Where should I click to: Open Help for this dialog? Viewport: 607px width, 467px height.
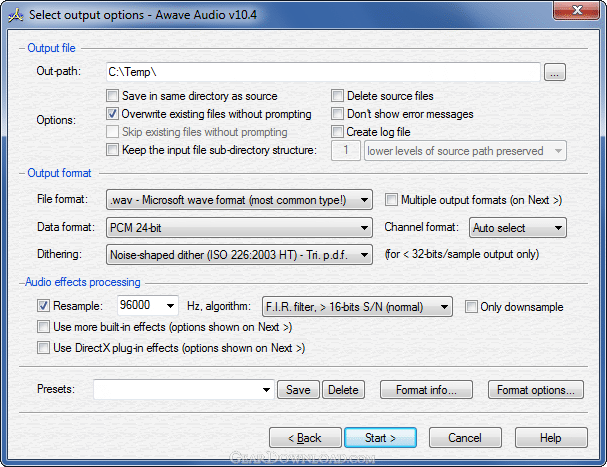[551, 438]
